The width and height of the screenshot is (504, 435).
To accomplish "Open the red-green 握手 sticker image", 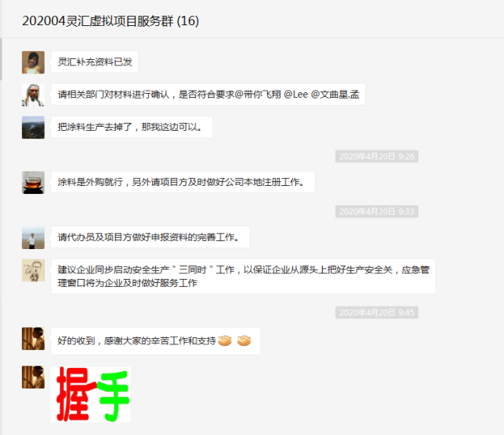I will 91,395.
